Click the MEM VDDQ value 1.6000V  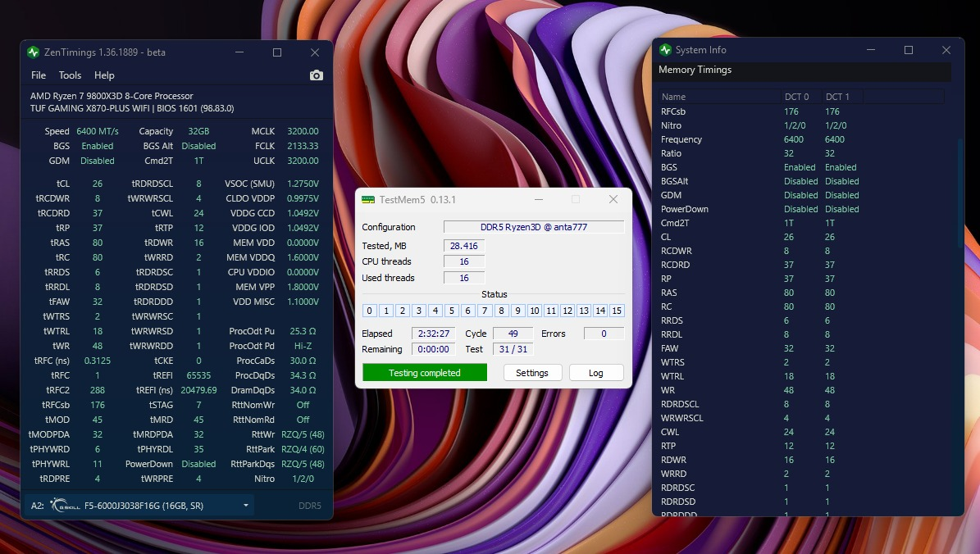[303, 257]
